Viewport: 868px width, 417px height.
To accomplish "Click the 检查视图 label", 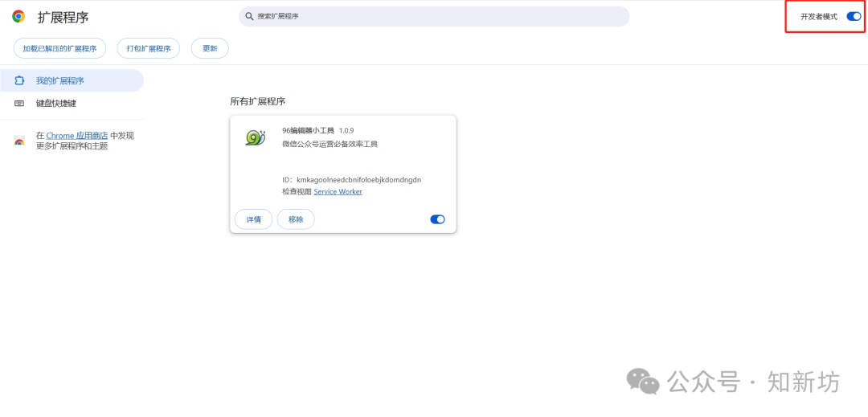I will click(x=297, y=192).
